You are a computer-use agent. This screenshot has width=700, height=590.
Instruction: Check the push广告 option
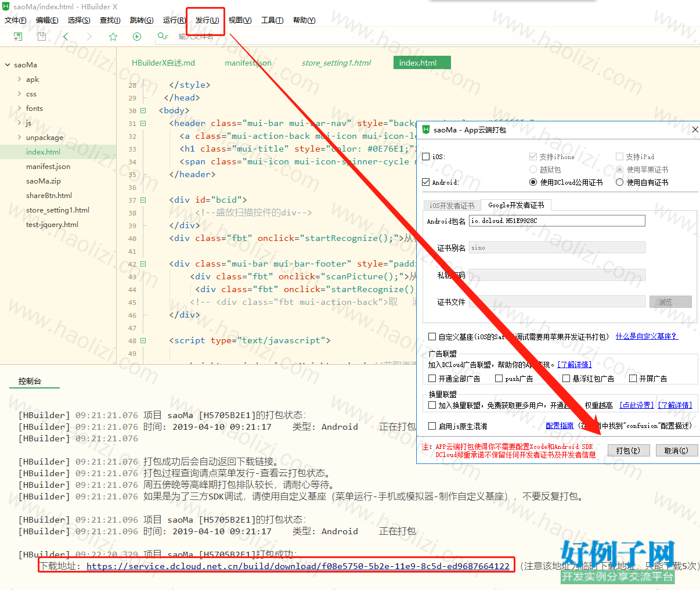(x=499, y=379)
